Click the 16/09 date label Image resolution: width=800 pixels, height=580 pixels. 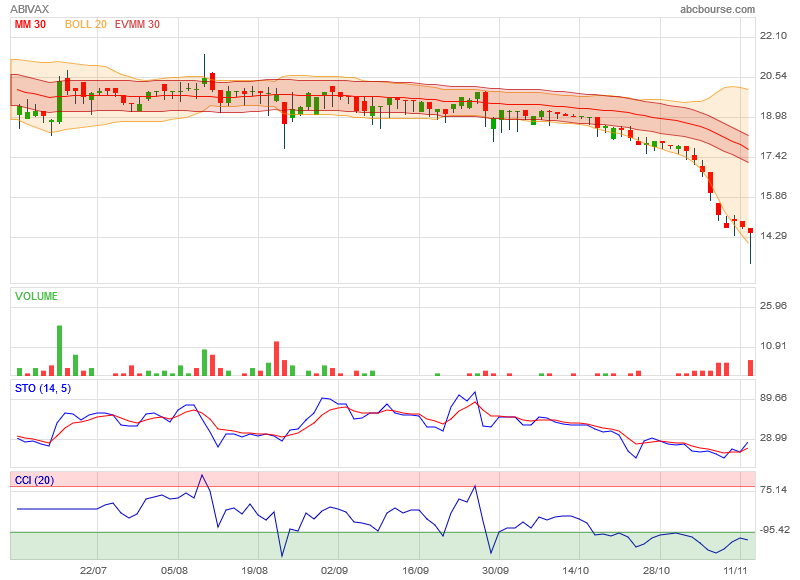coord(415,570)
